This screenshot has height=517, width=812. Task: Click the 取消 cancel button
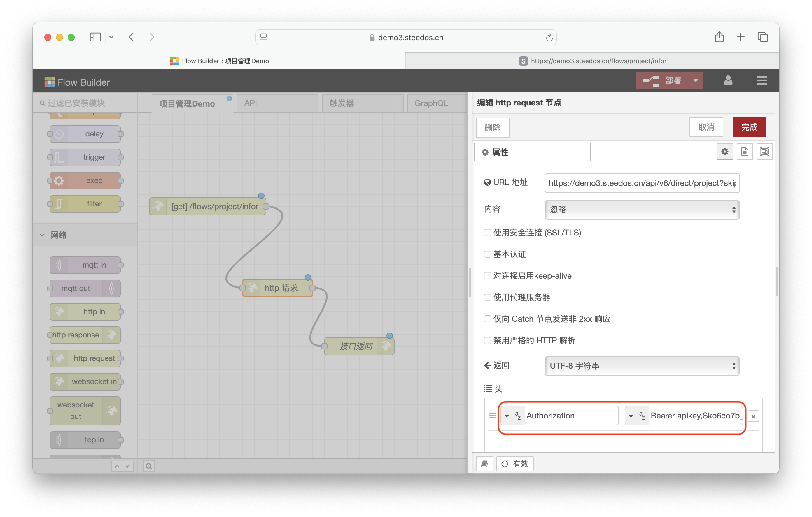tap(706, 127)
